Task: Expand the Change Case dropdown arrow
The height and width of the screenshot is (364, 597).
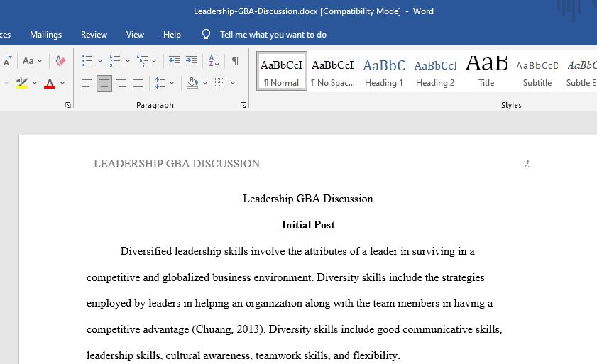Action: (40, 61)
